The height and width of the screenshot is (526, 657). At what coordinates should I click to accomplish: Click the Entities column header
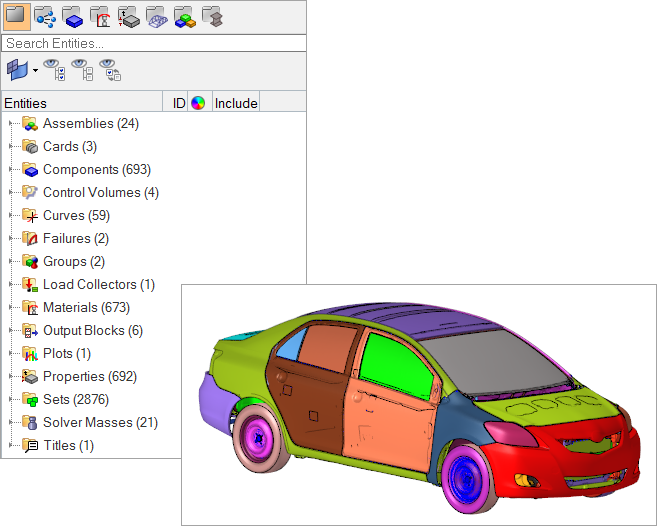point(80,103)
